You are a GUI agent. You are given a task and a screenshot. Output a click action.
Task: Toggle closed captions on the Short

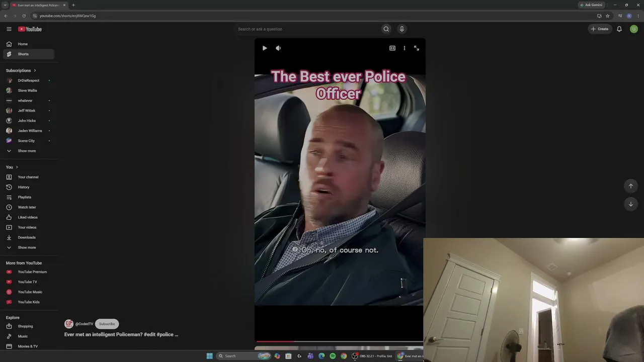click(392, 48)
